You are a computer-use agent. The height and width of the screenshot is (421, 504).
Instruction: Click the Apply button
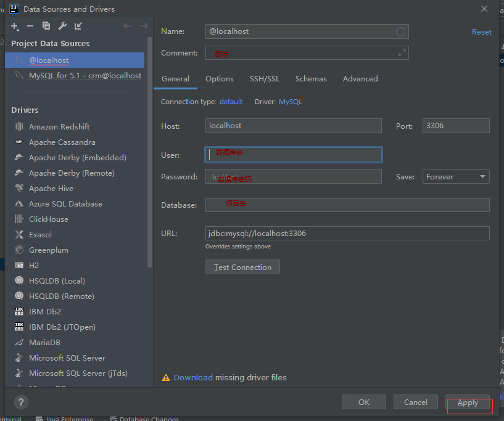point(468,402)
